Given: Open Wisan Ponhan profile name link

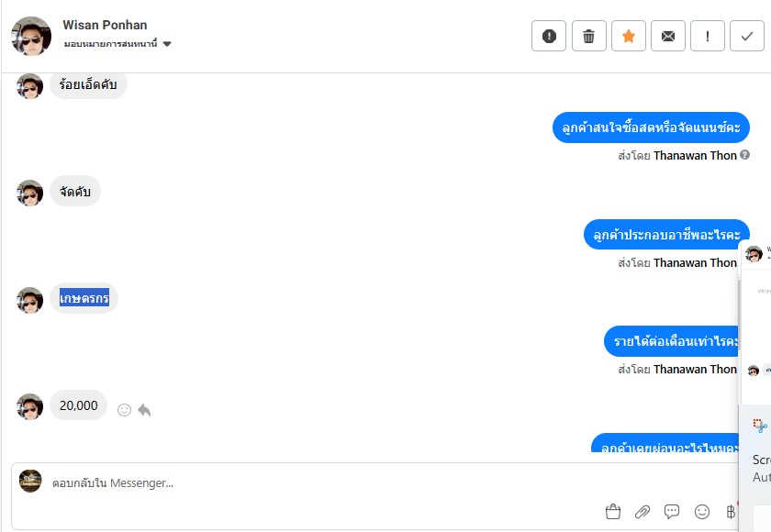Looking at the screenshot, I should click(105, 25).
